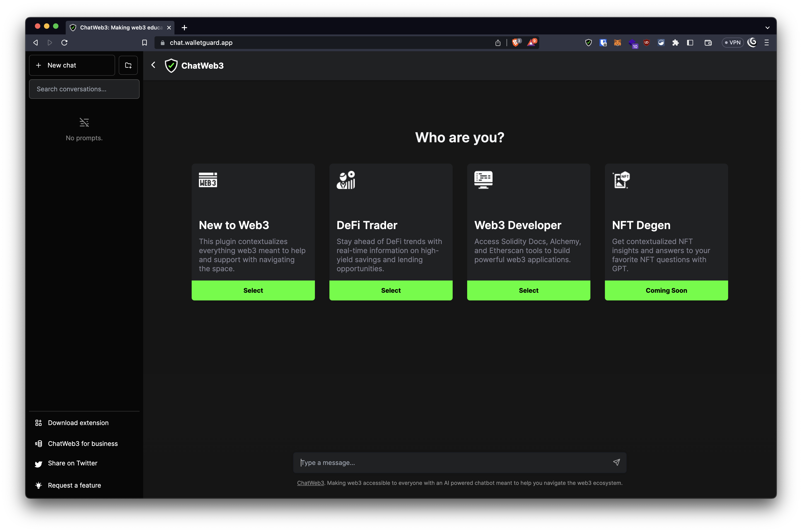The height and width of the screenshot is (532, 802).
Task: Select the DeFi Trader persona
Action: point(391,290)
